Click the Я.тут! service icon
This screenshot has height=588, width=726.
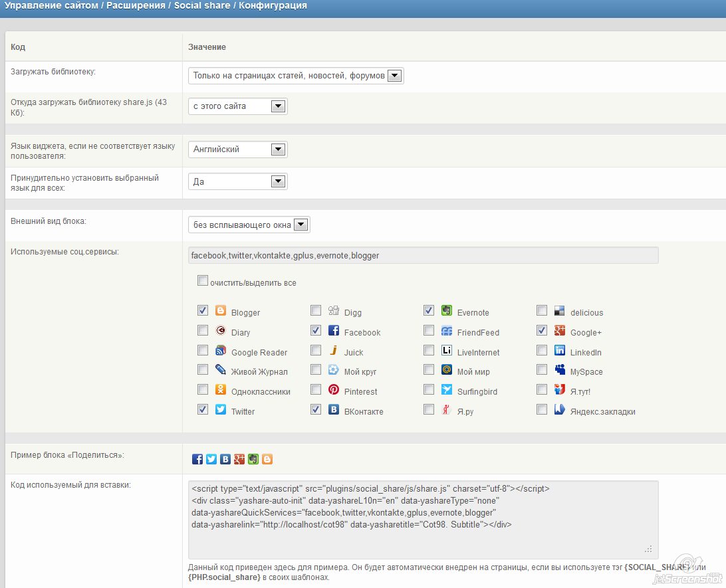[x=560, y=389]
